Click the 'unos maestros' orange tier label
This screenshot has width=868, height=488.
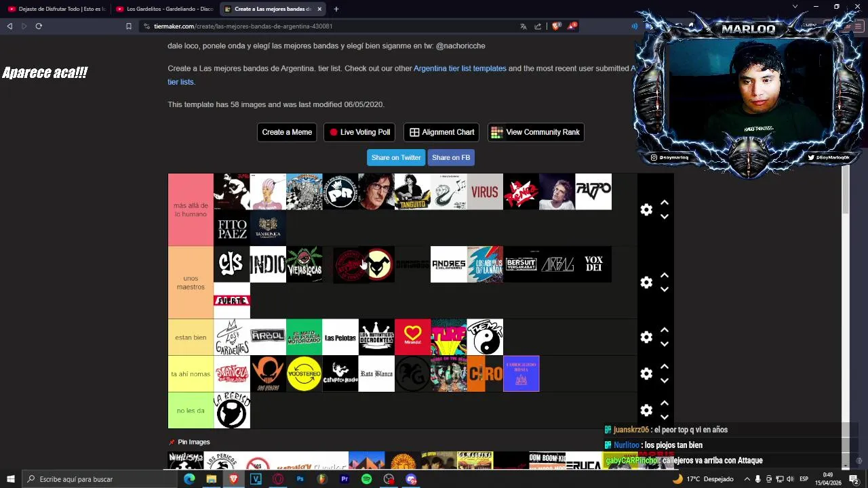191,283
